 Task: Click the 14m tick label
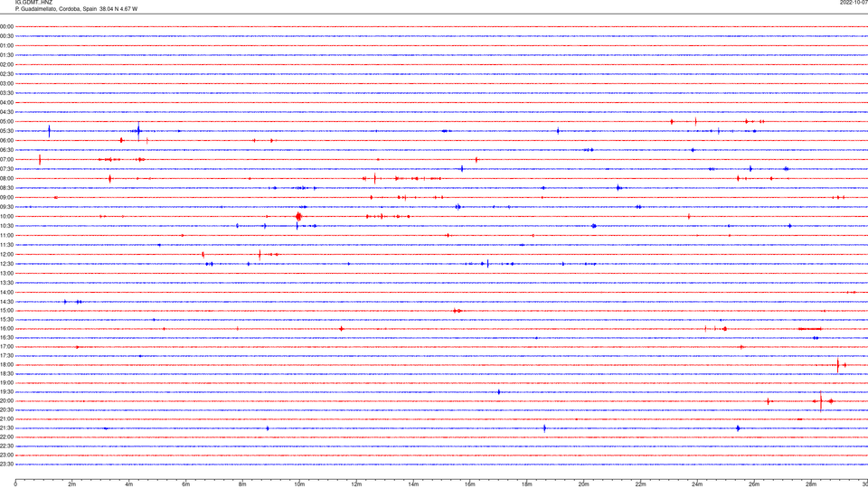pyautogui.click(x=413, y=484)
